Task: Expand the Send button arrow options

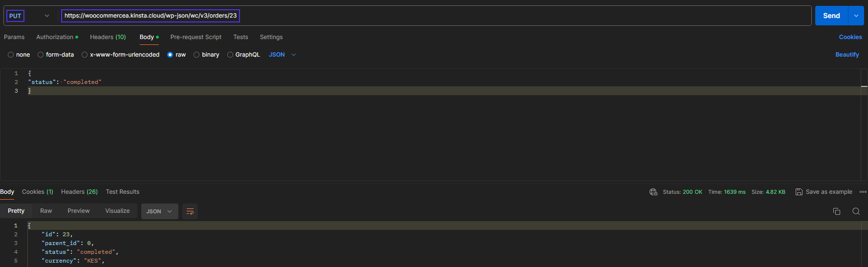Action: [856, 16]
